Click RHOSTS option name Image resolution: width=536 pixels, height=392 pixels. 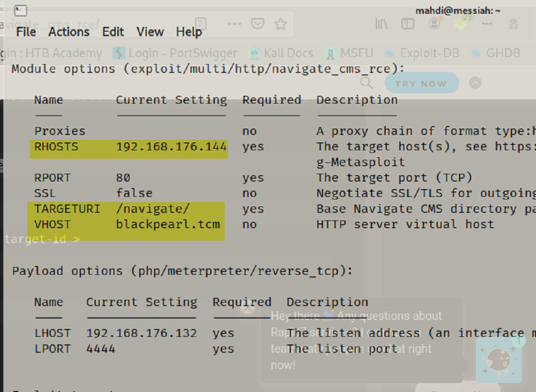[x=56, y=146]
